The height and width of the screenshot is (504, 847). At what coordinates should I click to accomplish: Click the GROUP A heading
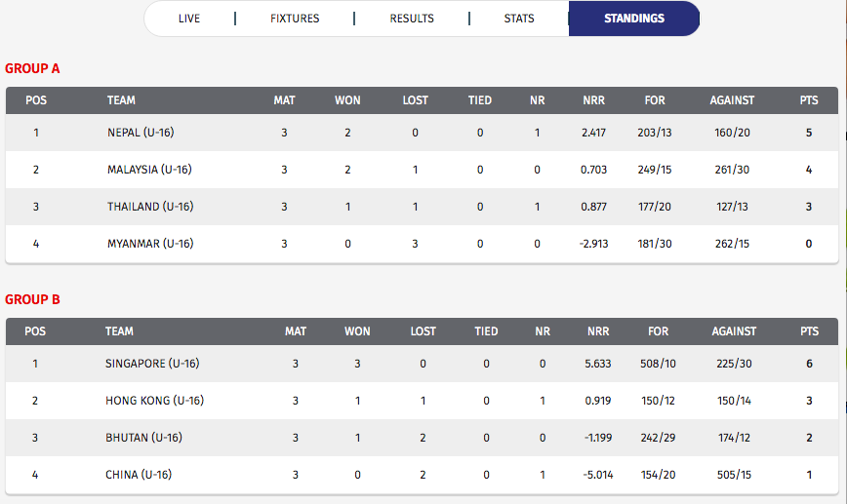tap(32, 68)
